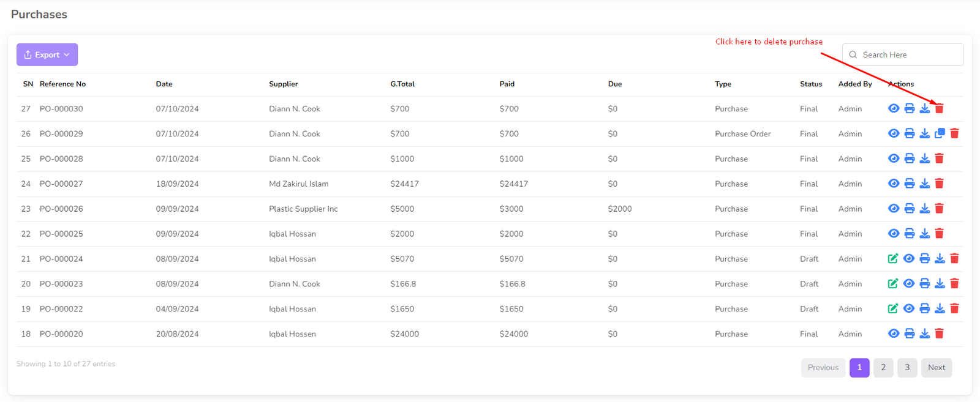Sort by Reference No column header
The height and width of the screenshot is (402, 980).
[62, 84]
